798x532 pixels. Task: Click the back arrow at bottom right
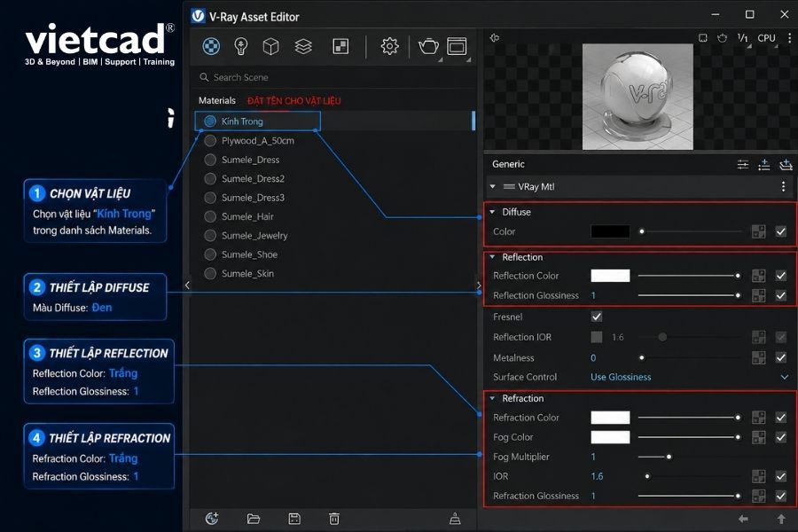point(743,519)
